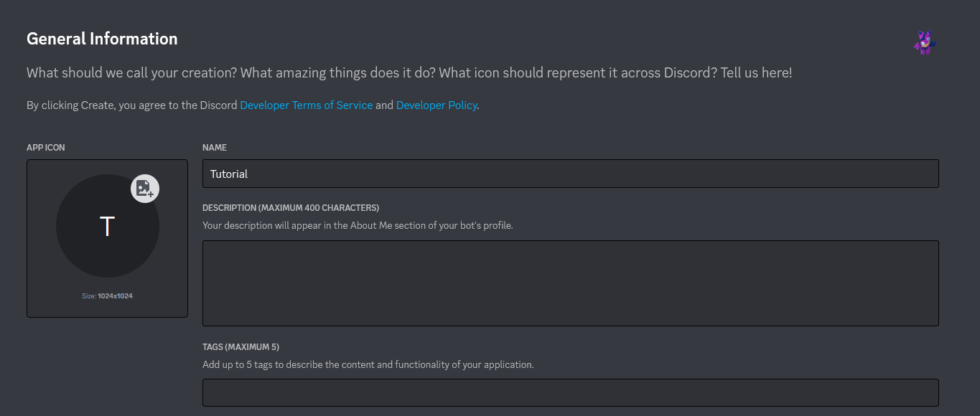Screen dimensions: 980x416
Task: Focus the Name field containing Tutorial
Action: 571,174
